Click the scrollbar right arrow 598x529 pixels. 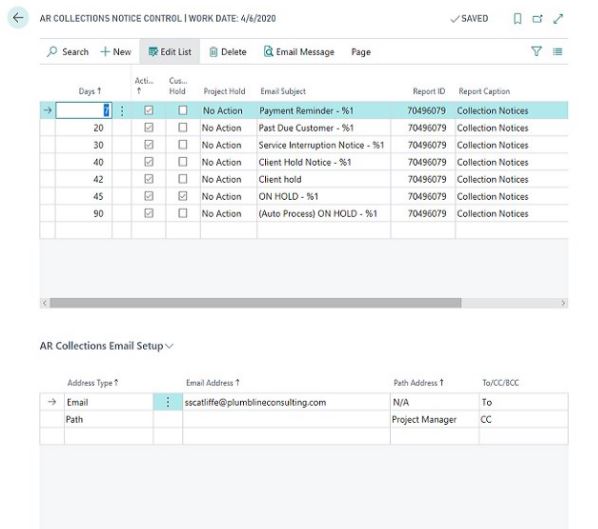pyautogui.click(x=563, y=303)
